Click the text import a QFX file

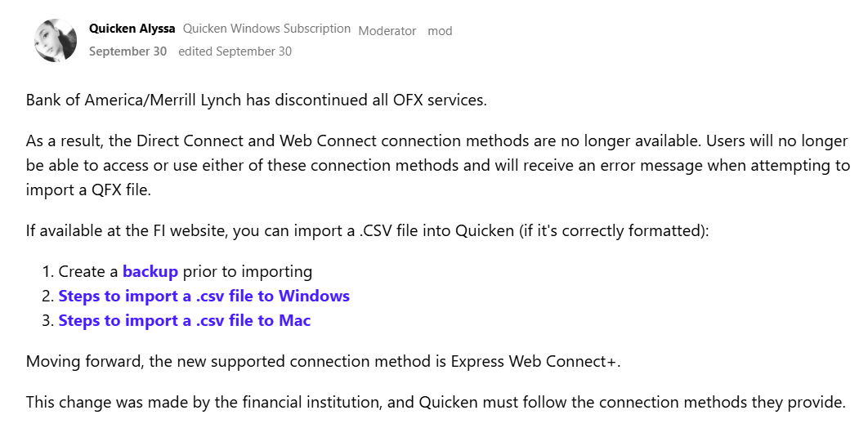[88, 190]
